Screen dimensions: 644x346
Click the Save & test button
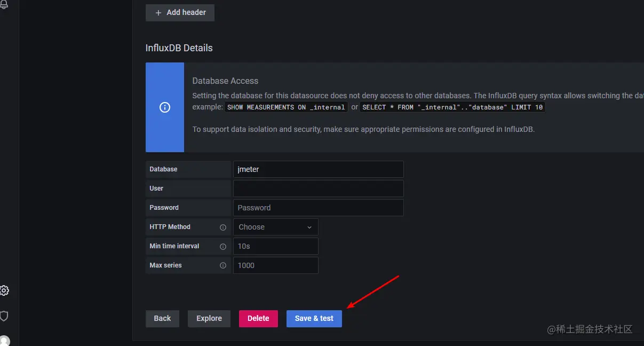314,318
